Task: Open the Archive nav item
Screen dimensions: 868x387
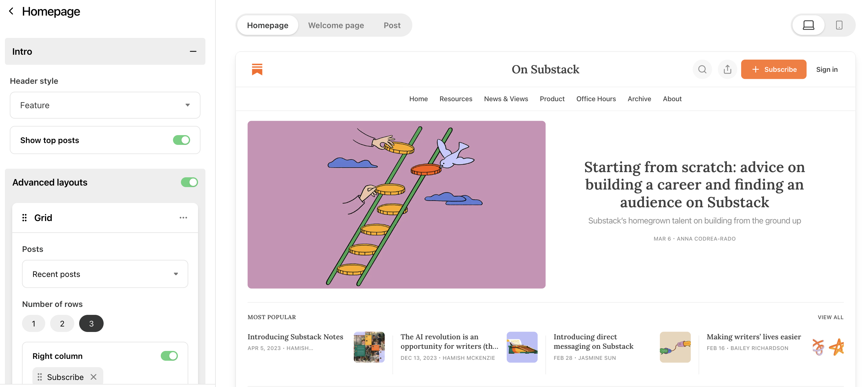Action: (639, 99)
